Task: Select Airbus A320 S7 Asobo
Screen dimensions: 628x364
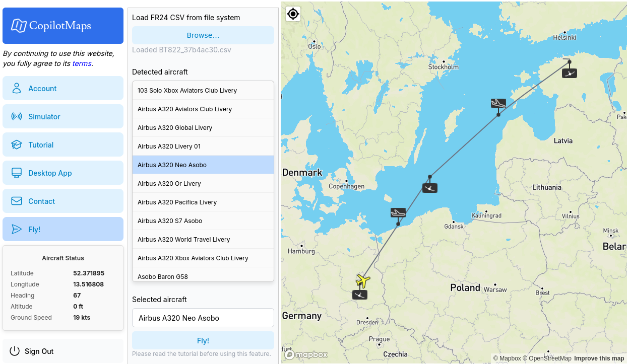Action: coord(203,221)
